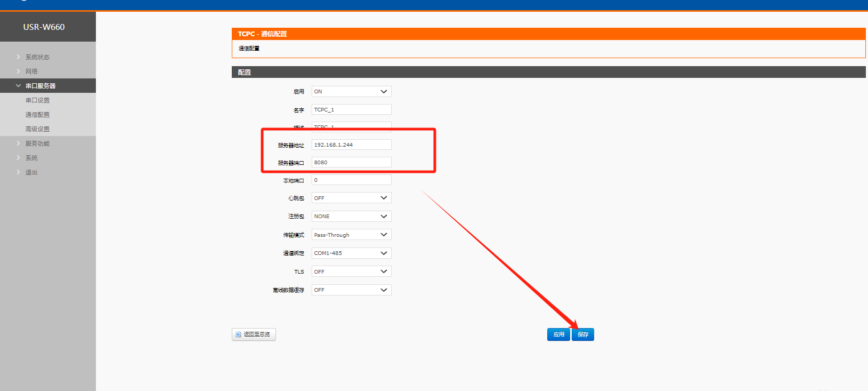Open the TLS dropdown
Viewport: 868px width, 391px height.
pos(351,272)
